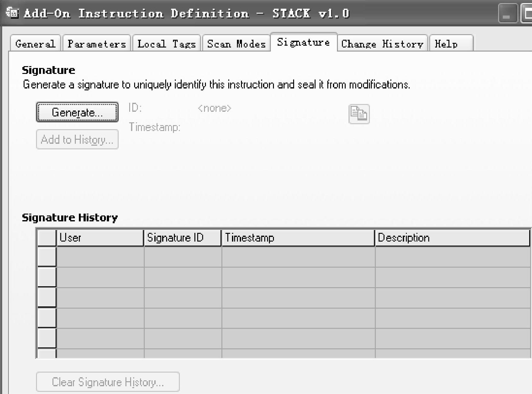Image resolution: width=532 pixels, height=394 pixels.
Task: Open the Local Tags tab
Action: [x=166, y=44]
